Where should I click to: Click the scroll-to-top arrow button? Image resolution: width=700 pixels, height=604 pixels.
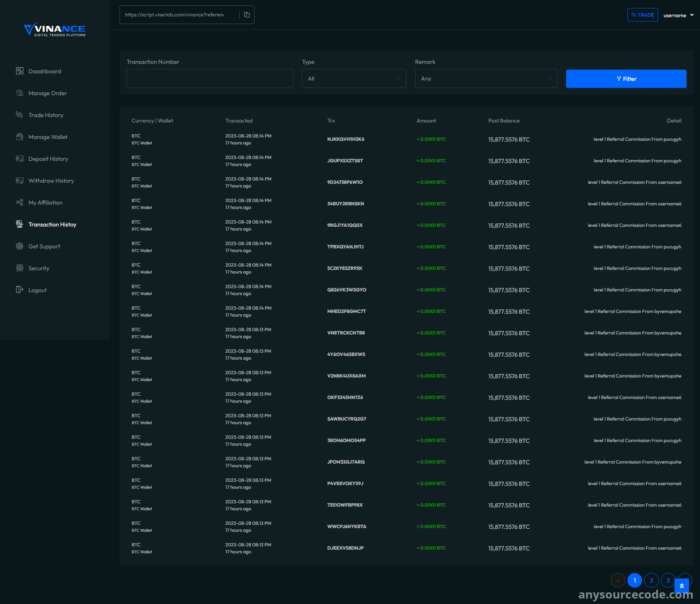pos(682,586)
